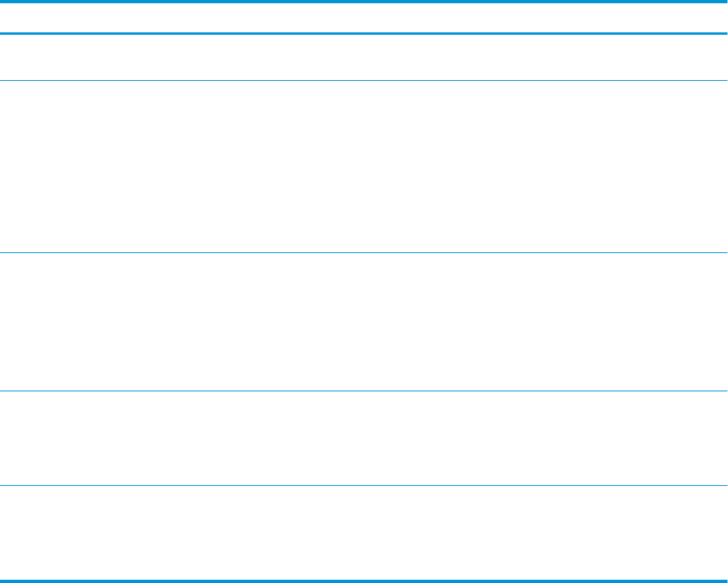Click inside the fourth blank table row
The image size is (728, 583).
364,439
